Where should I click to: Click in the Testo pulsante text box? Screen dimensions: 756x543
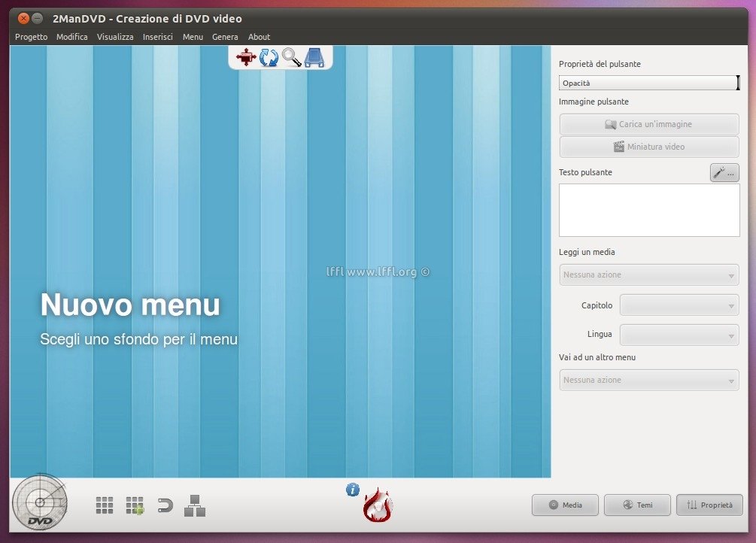(648, 210)
